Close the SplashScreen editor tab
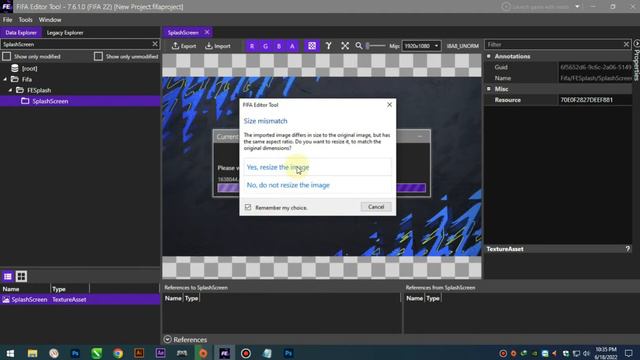Image resolution: width=640 pixels, height=360 pixels. (207, 32)
